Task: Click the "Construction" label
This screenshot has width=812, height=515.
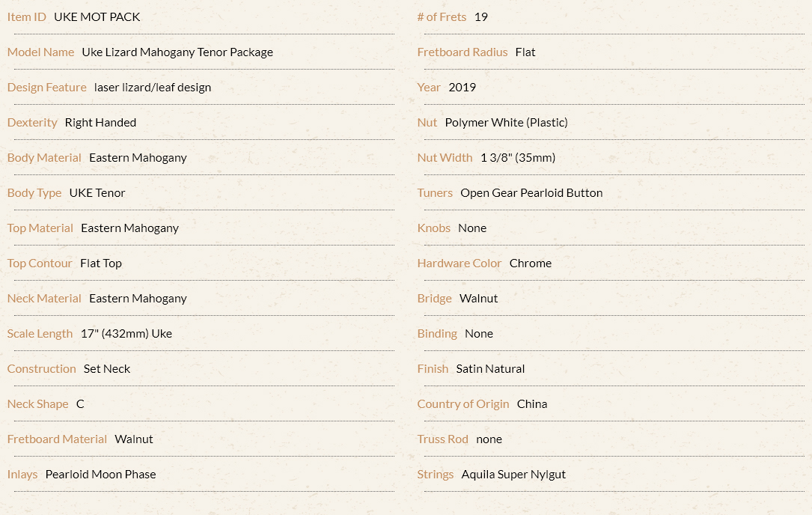Action: click(41, 370)
